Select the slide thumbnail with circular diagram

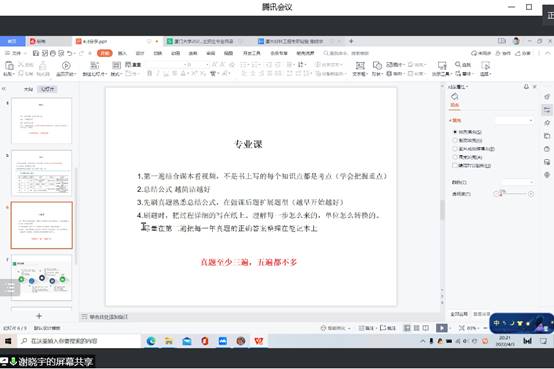42,277
